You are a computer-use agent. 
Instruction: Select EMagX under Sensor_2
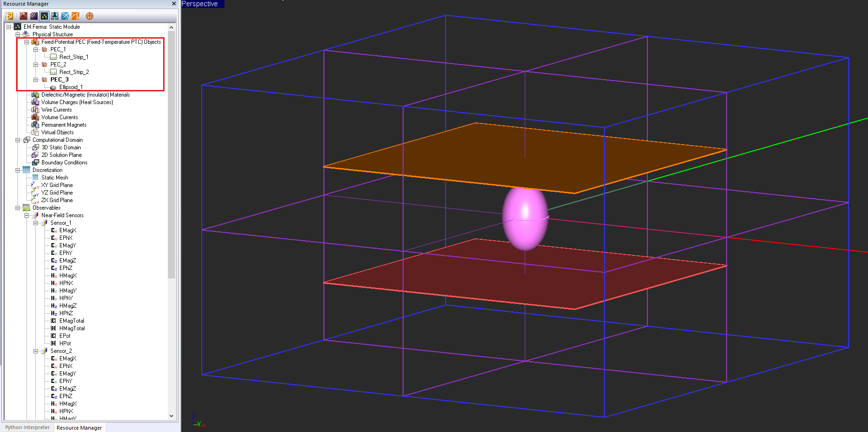point(68,359)
